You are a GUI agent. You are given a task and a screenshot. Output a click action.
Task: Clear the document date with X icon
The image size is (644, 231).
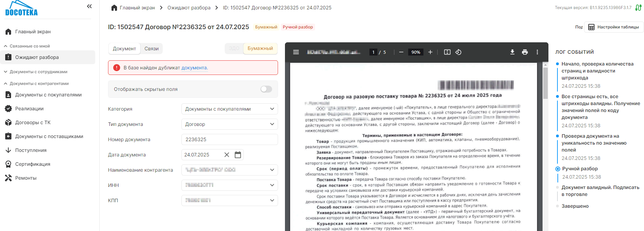point(227,155)
